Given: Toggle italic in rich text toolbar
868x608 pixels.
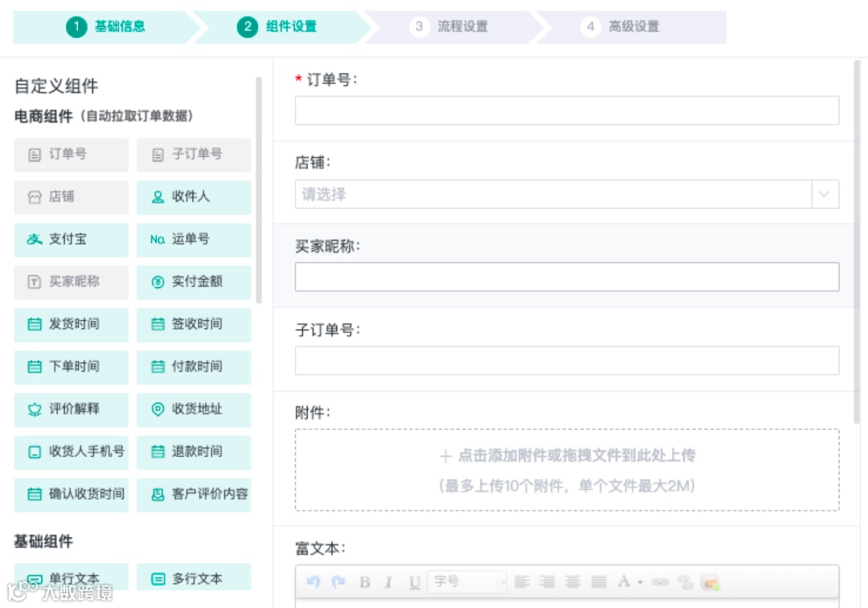Looking at the screenshot, I should 389,582.
